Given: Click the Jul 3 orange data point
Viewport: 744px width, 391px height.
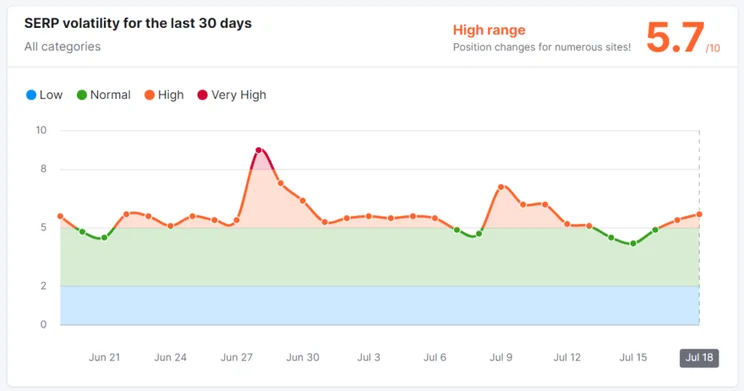Looking at the screenshot, I should click(369, 216).
